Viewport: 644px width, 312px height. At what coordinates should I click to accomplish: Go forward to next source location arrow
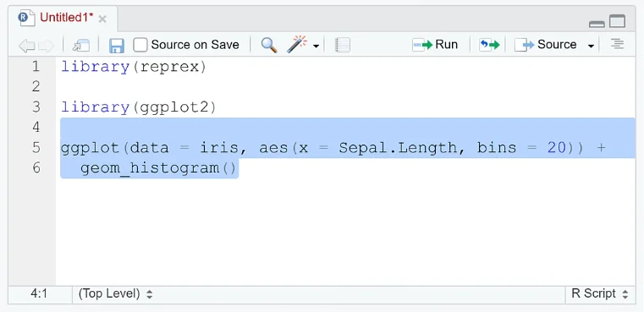click(46, 45)
